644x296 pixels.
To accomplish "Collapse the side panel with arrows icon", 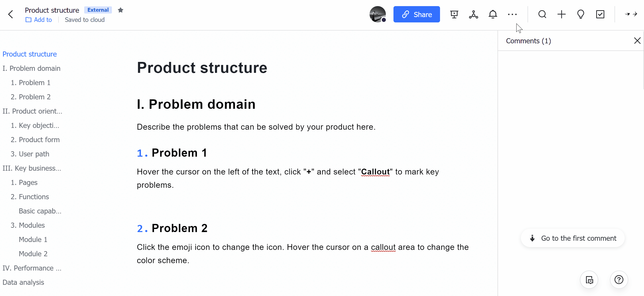I will pos(631,14).
